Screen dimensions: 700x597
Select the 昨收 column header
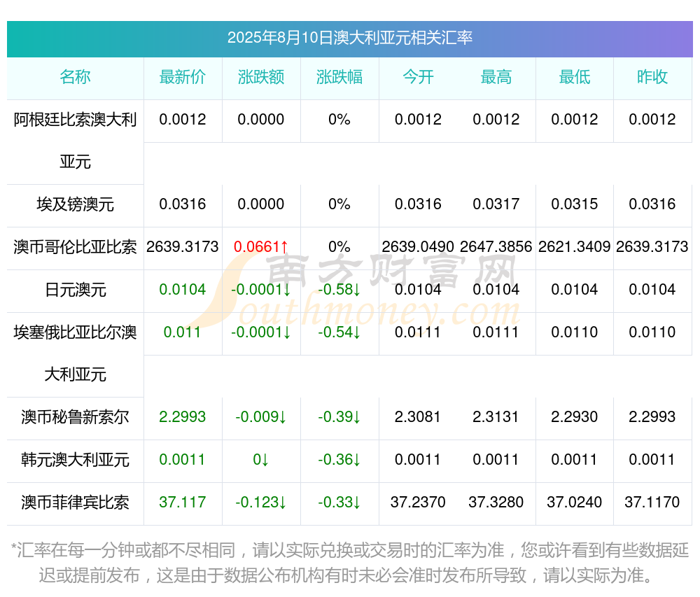coord(652,77)
